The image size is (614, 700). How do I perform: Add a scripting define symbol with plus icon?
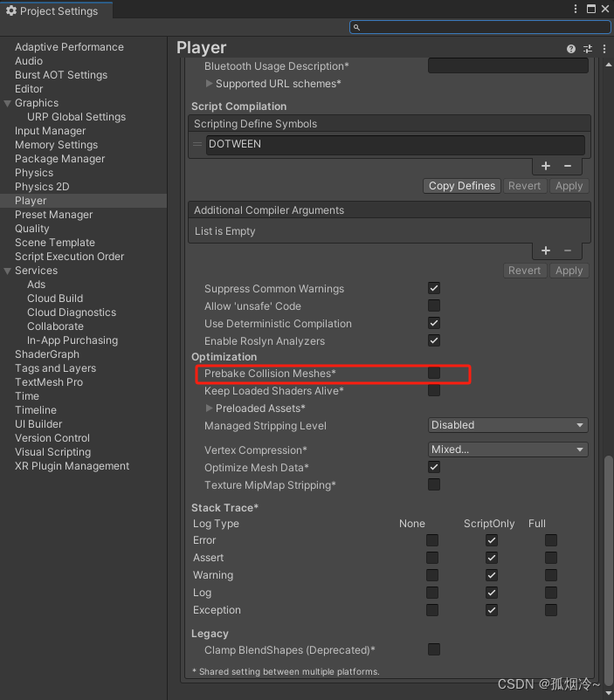point(545,165)
